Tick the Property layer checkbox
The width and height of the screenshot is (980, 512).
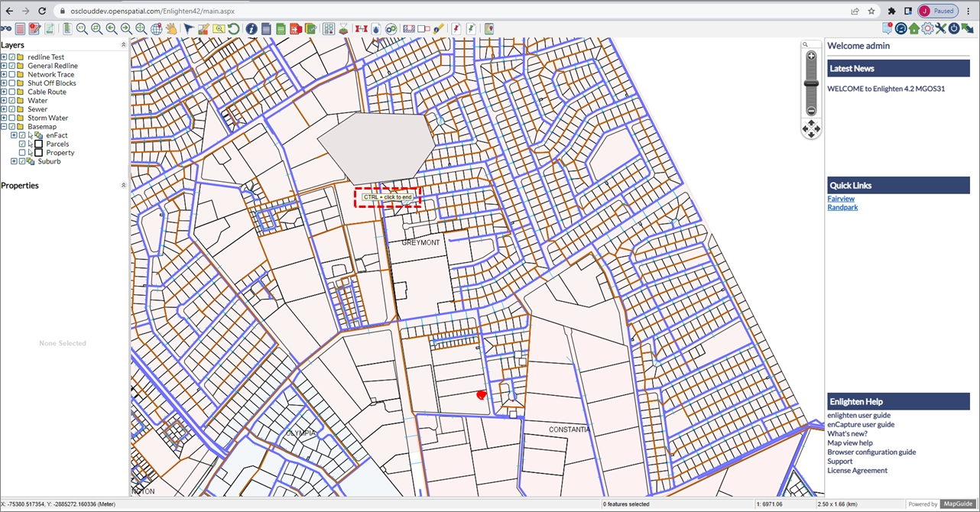[x=22, y=153]
